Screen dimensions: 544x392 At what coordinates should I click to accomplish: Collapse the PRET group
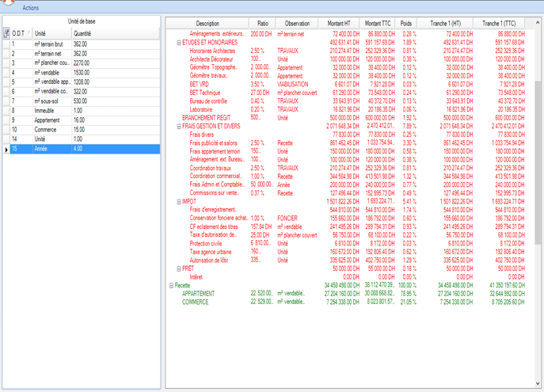coord(178,269)
